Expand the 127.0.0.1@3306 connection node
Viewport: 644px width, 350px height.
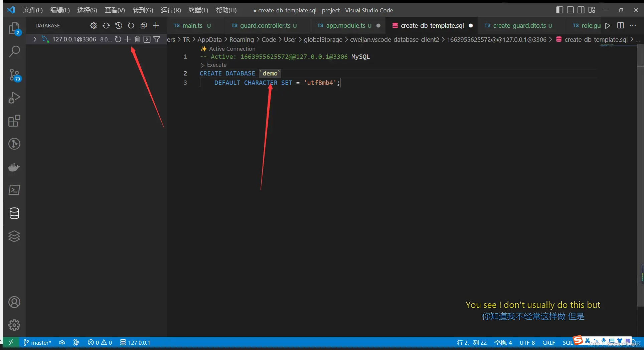(x=35, y=39)
